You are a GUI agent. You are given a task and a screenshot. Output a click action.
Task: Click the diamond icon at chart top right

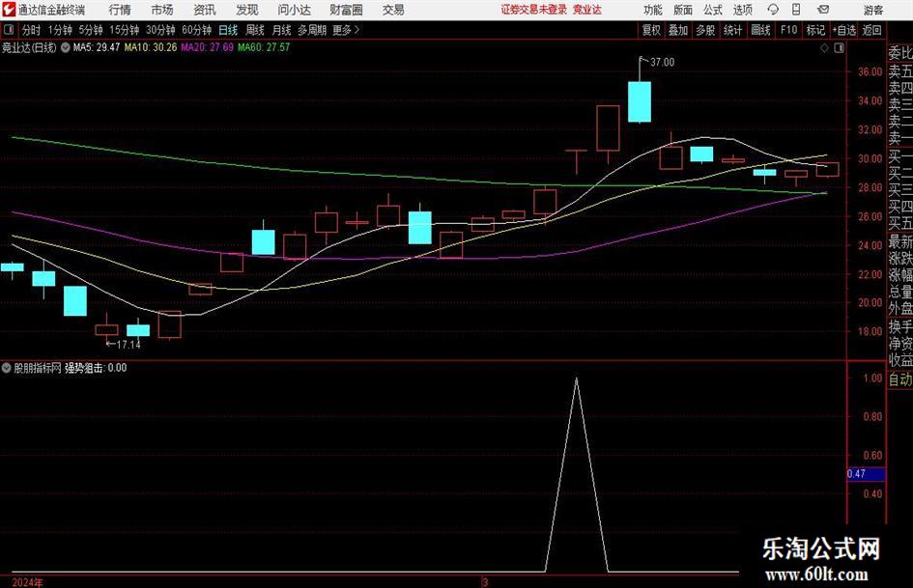824,48
